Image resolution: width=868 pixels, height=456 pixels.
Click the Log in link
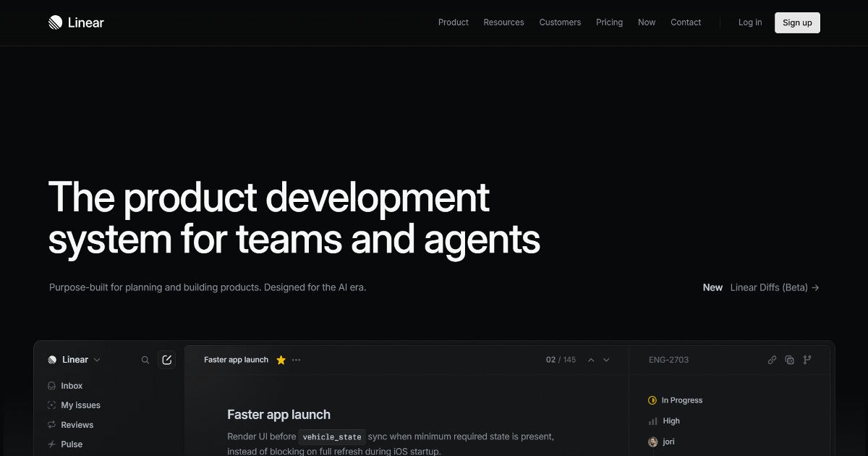(x=750, y=22)
